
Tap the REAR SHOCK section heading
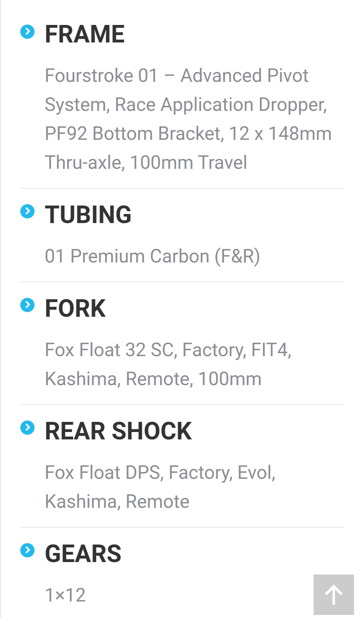118,431
